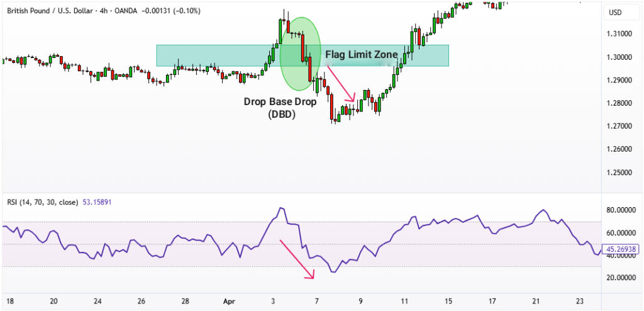Select the Flag Limit Zone text label
This screenshot has width=644, height=311.
click(x=361, y=55)
